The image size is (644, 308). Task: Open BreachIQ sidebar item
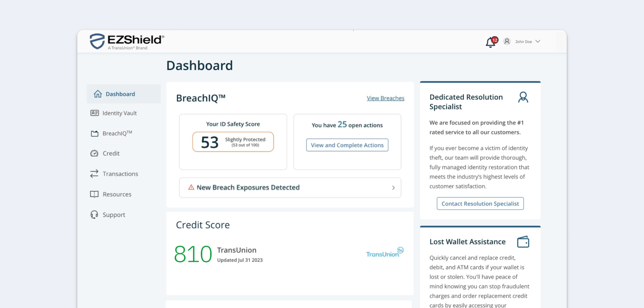coord(117,133)
